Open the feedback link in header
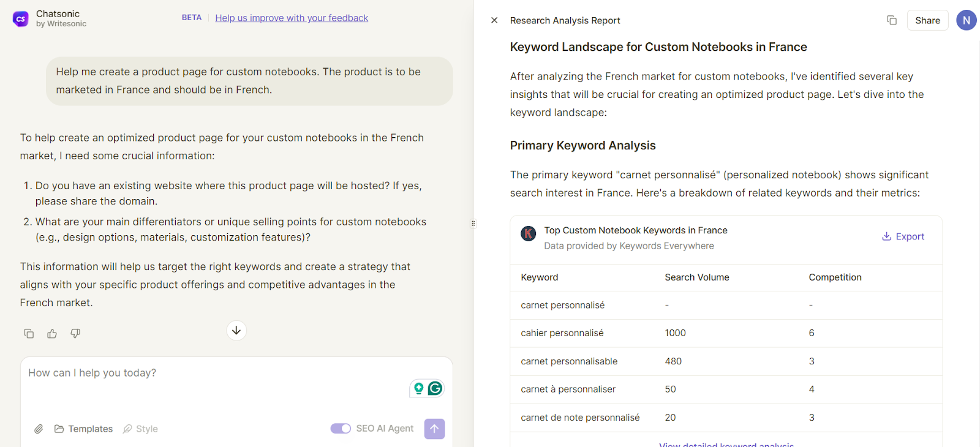Viewport: 980px width, 447px height. pyautogui.click(x=292, y=18)
